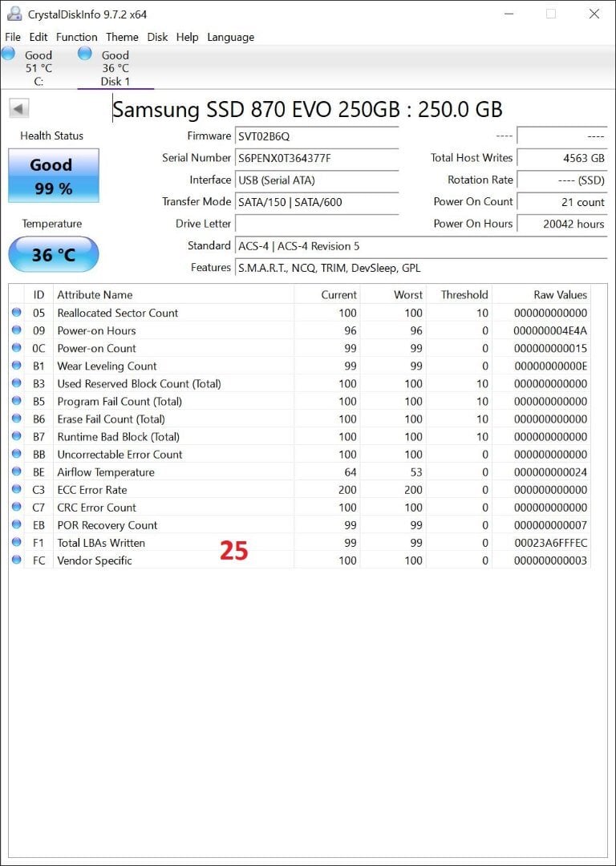Click the Threshold column header
616x866 pixels.
[x=459, y=294]
